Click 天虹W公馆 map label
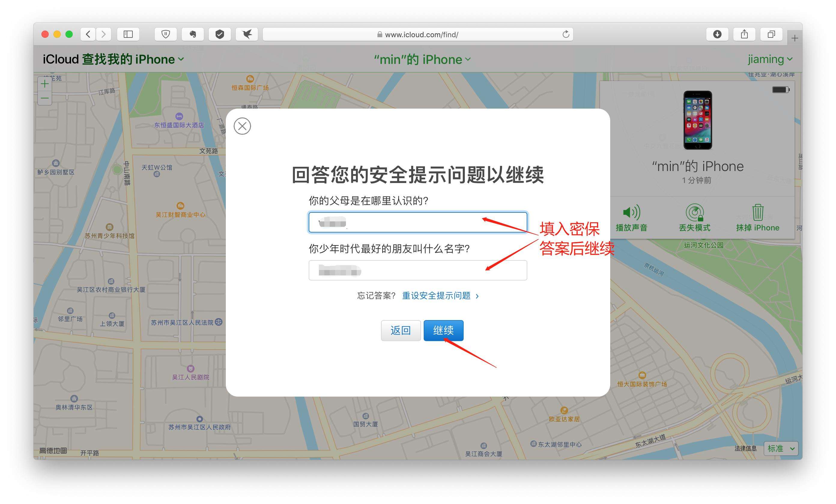This screenshot has height=504, width=836. (x=157, y=167)
